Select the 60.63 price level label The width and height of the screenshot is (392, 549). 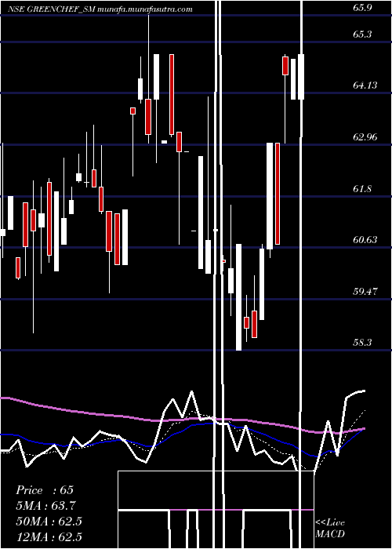[365, 239]
